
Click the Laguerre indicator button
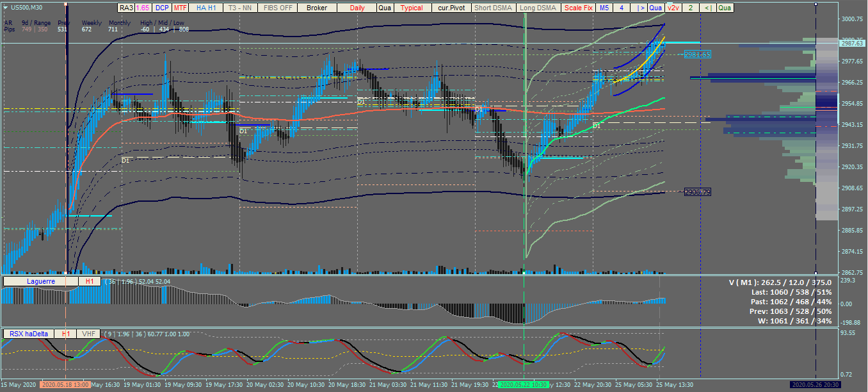(40, 281)
